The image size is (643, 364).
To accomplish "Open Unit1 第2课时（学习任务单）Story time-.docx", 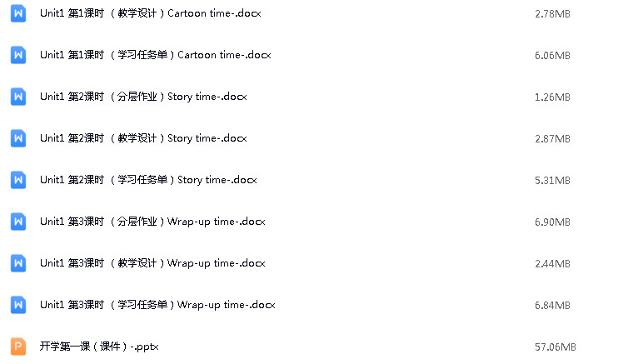I will [x=148, y=180].
